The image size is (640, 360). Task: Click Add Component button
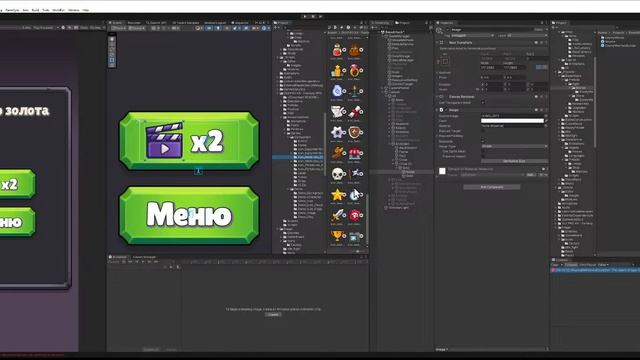[492, 187]
